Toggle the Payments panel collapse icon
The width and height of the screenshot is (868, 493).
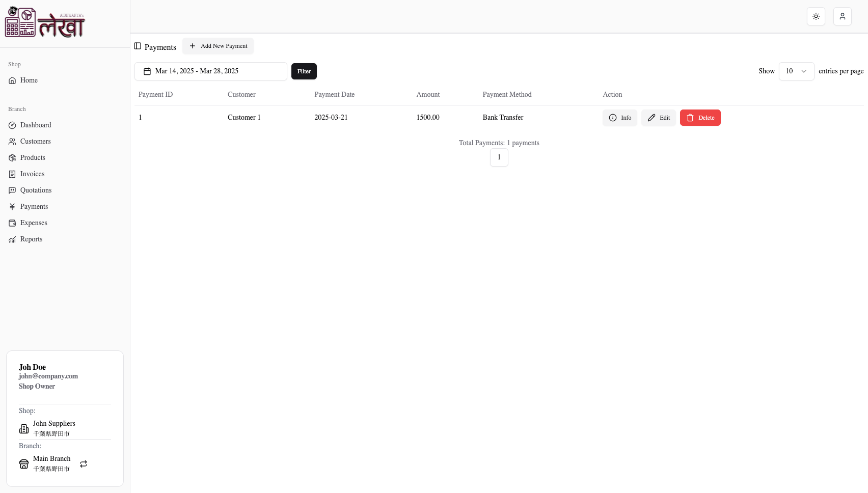point(138,46)
